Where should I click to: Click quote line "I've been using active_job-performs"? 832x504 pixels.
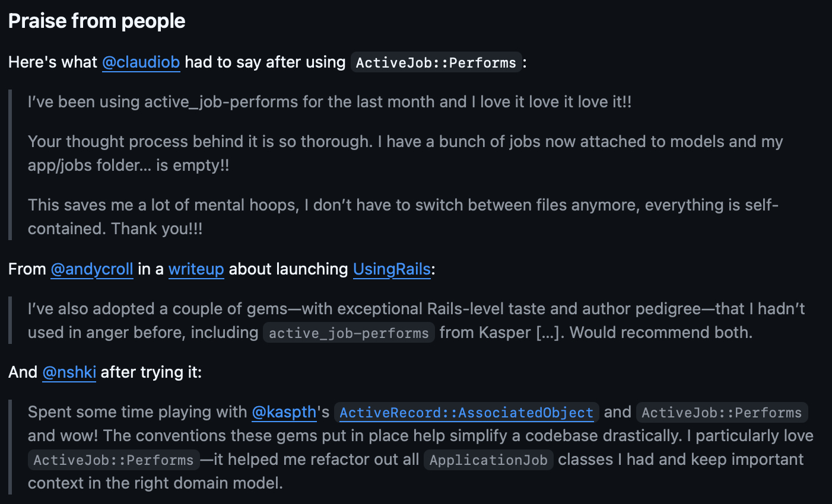pos(329,102)
